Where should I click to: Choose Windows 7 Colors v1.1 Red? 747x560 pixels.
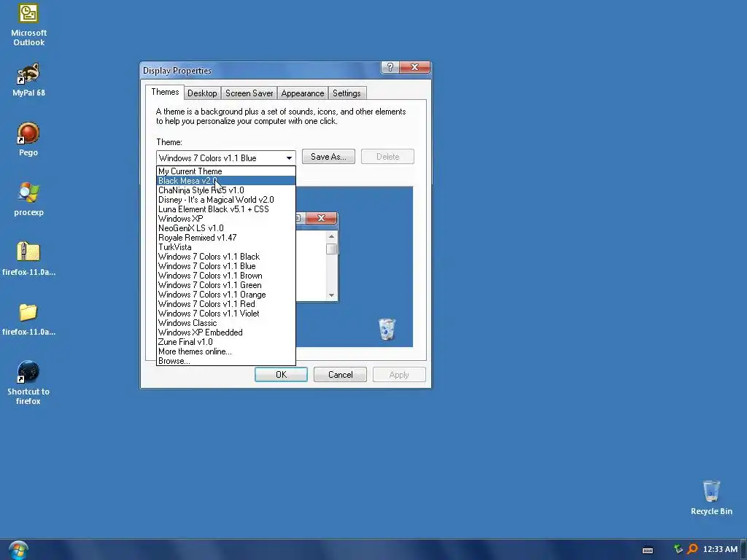[x=226, y=304]
